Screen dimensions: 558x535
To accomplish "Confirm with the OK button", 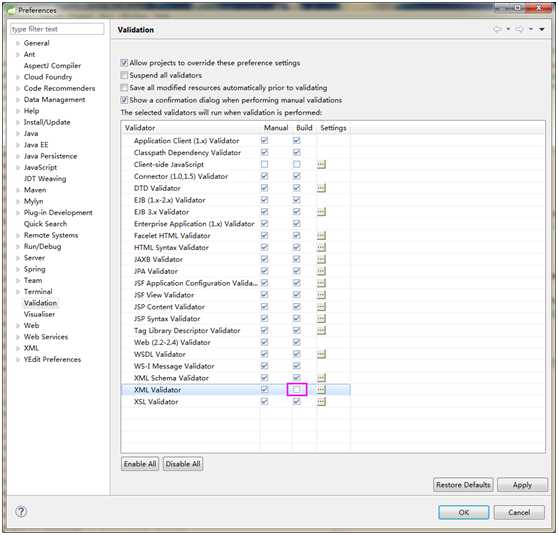I will pos(464,513).
